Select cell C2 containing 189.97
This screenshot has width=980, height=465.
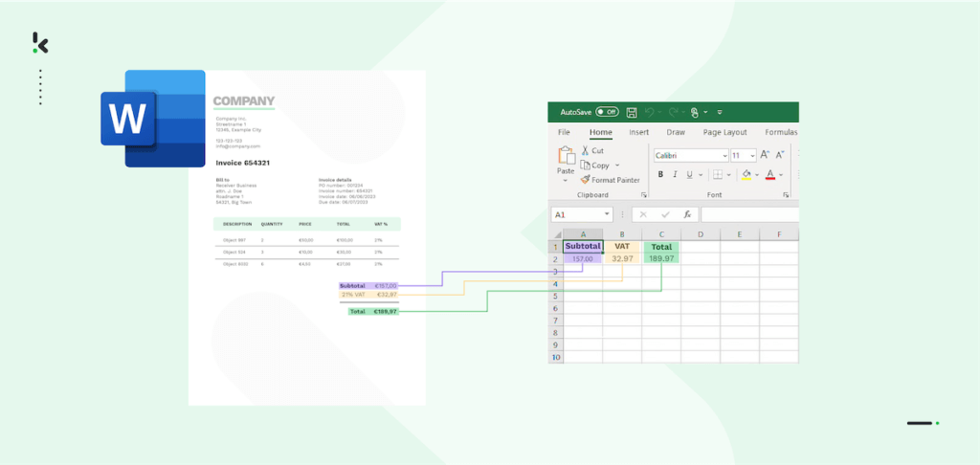661,258
